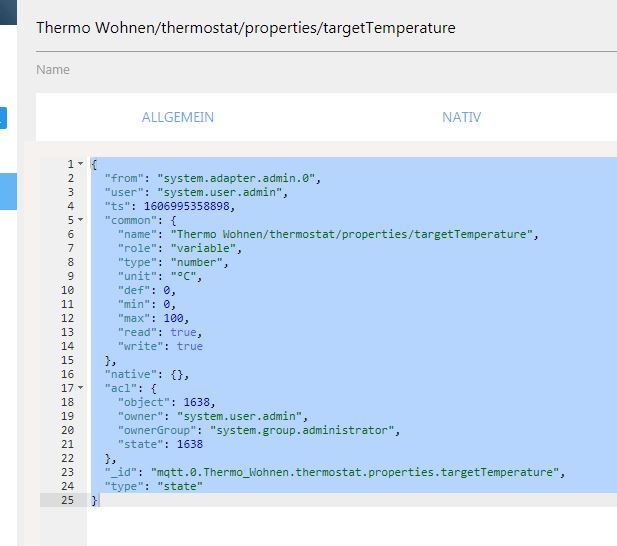The image size is (617, 546).
Task: Click the "native": {} line
Action: 147,374
